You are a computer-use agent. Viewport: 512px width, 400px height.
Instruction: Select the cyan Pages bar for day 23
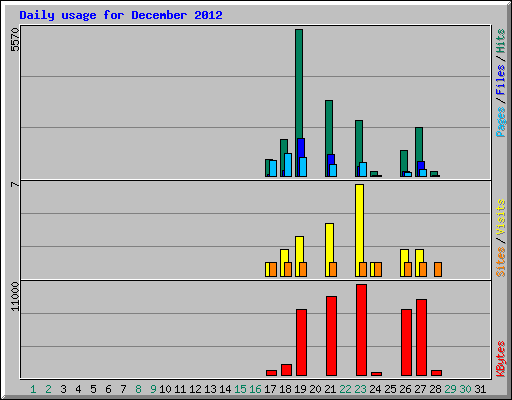[363, 169]
